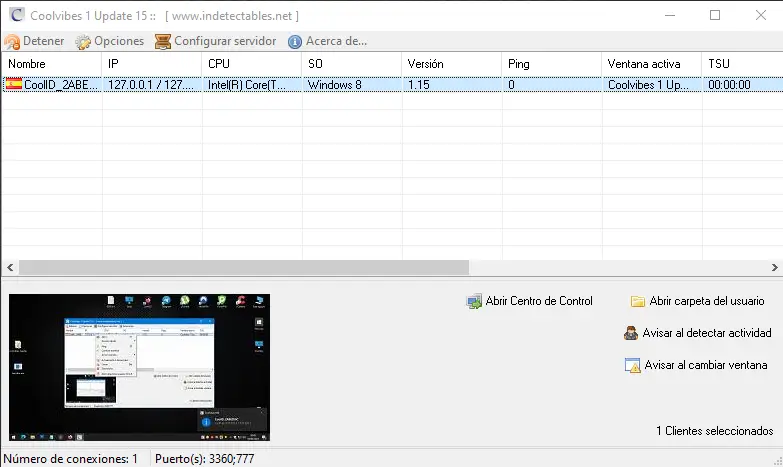Click the Coolvibes app icon in the title bar
Screen dimensions: 783x467
[x=13, y=16]
